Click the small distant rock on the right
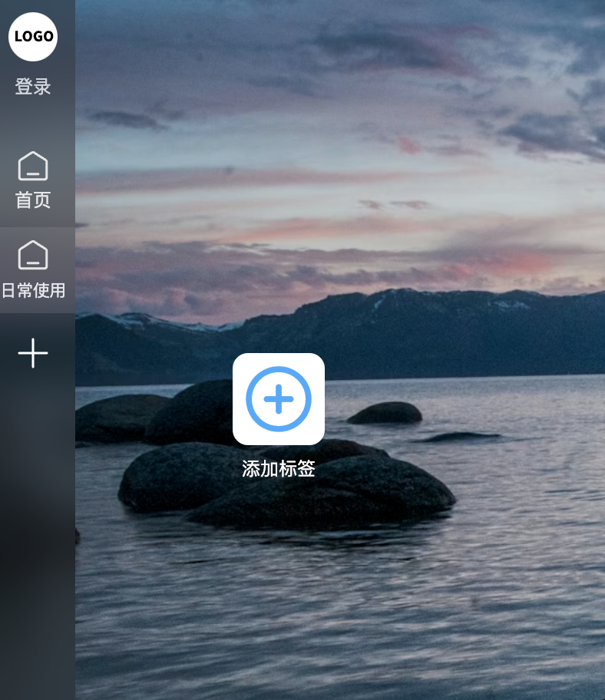This screenshot has width=605, height=700. [x=385, y=413]
